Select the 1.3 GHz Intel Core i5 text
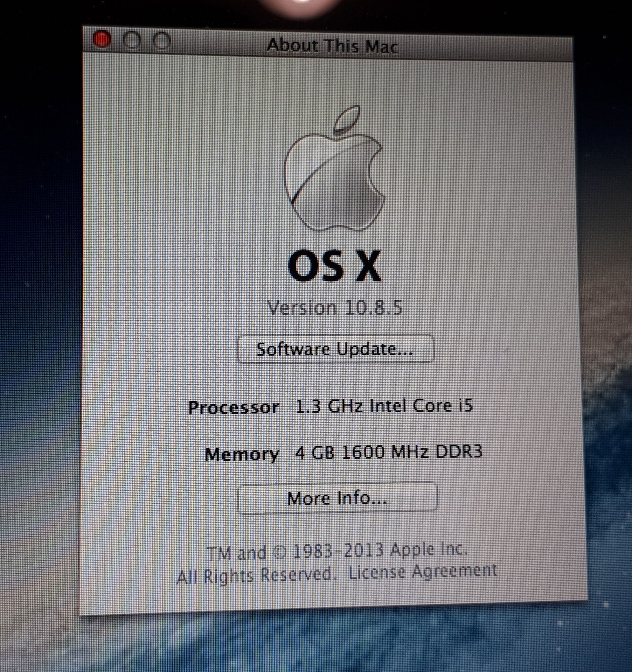 pyautogui.click(x=384, y=406)
